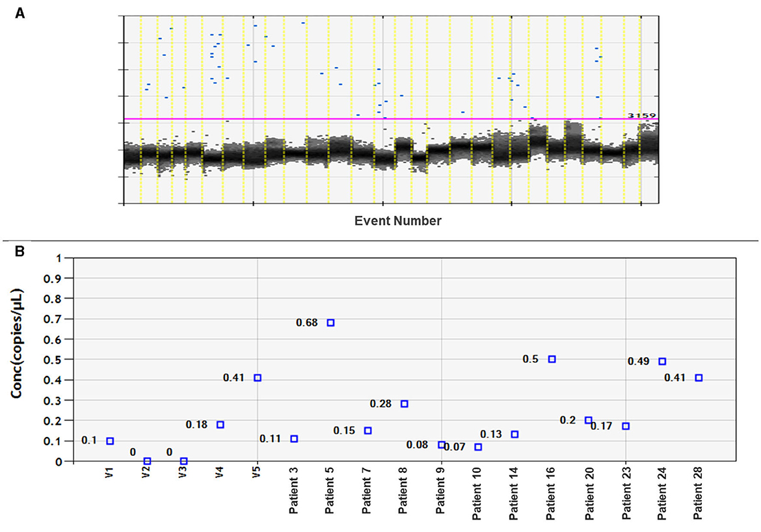This screenshot has width=761, height=532.
Task: Click the 0.08 value annotation
Action: [418, 445]
